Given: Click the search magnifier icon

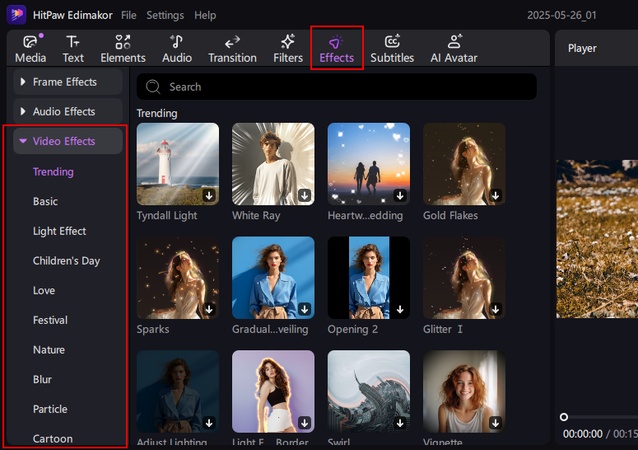Looking at the screenshot, I should tap(153, 87).
